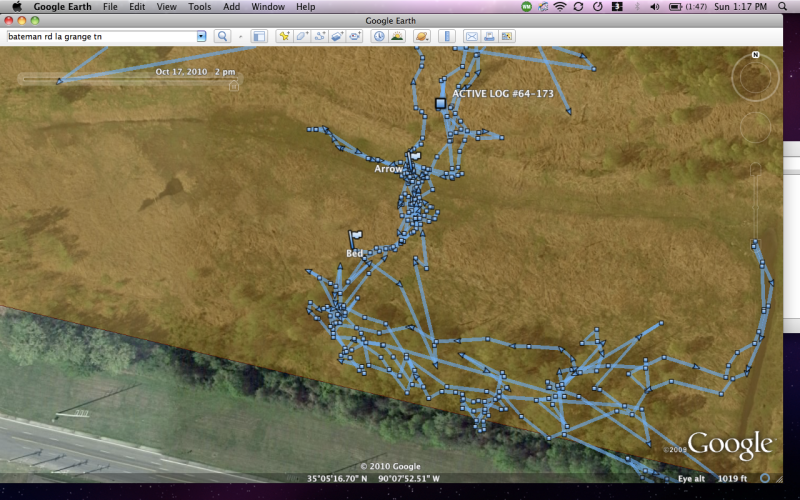The width and height of the screenshot is (800, 500).
Task: Click the north indicator on compass ring
Action: [x=756, y=55]
